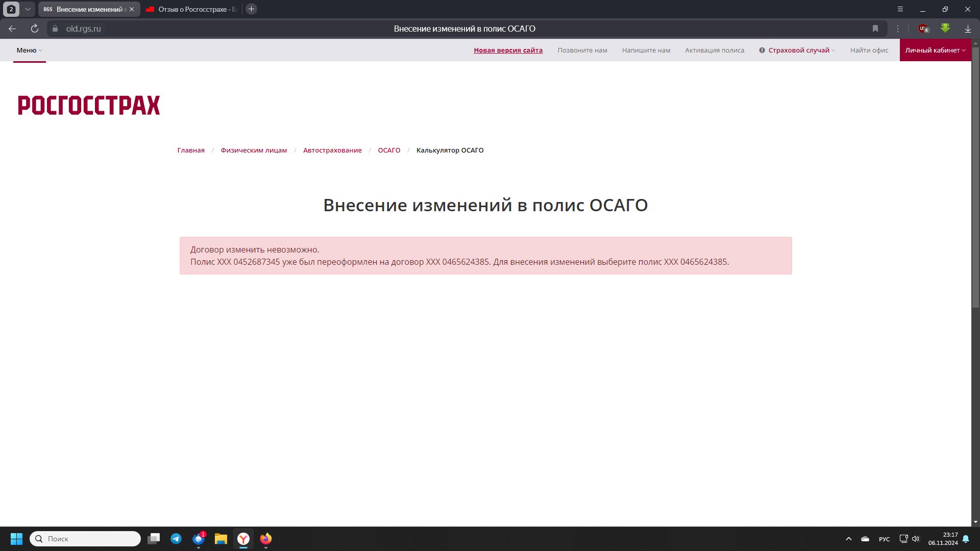Click the site lock icon
This screenshot has height=551, width=980.
click(55, 29)
